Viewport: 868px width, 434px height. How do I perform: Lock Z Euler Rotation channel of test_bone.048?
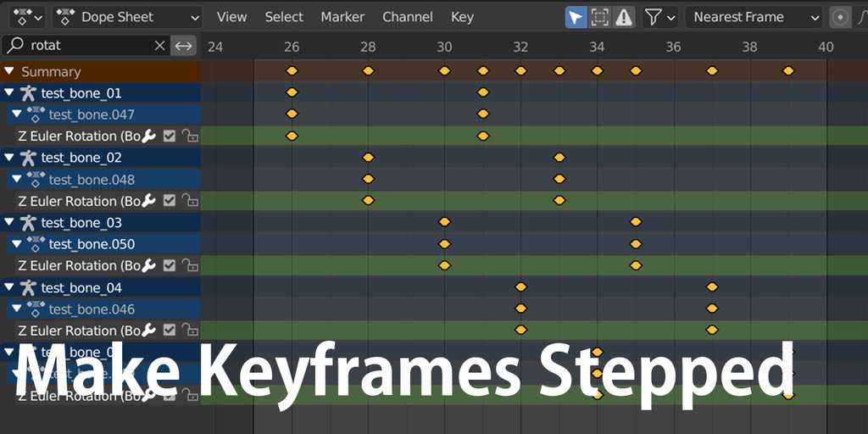(190, 201)
